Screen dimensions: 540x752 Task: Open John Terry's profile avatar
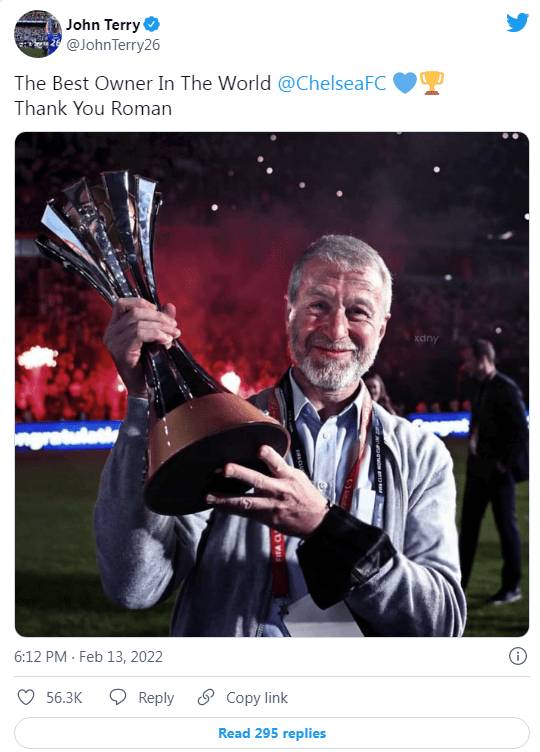tap(38, 34)
